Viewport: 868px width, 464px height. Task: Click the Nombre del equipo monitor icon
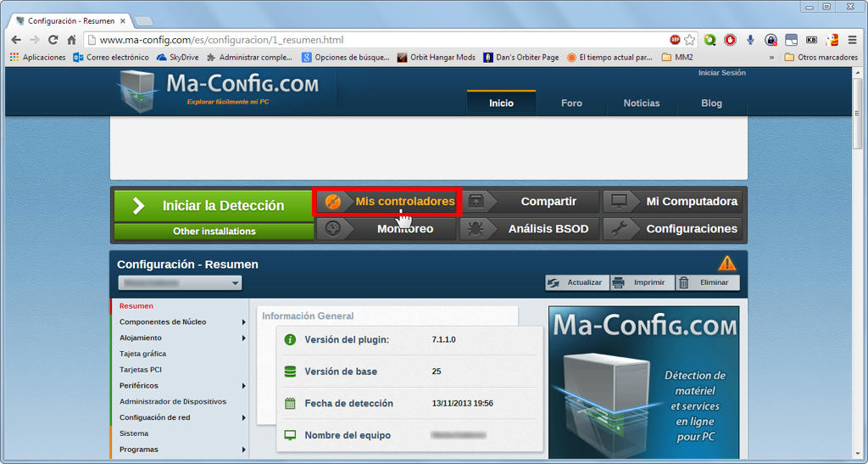[x=290, y=435]
